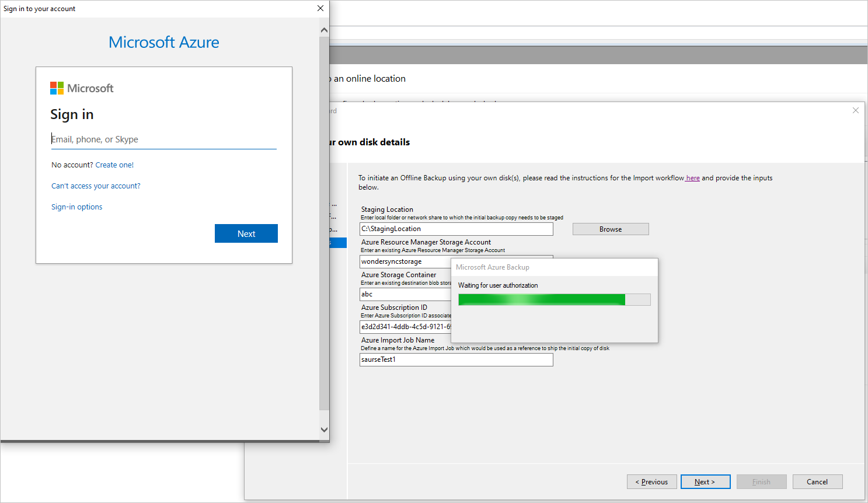This screenshot has width=868, height=503.
Task: Cancel the offline backup wizard
Action: pyautogui.click(x=817, y=481)
